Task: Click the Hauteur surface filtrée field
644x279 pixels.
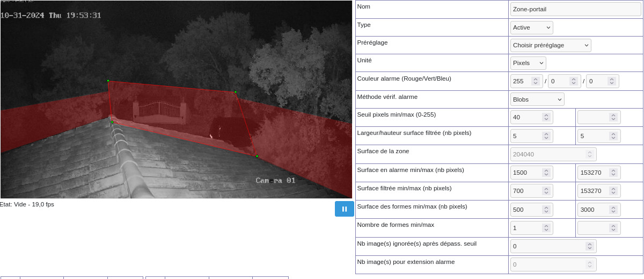Action: (599, 135)
